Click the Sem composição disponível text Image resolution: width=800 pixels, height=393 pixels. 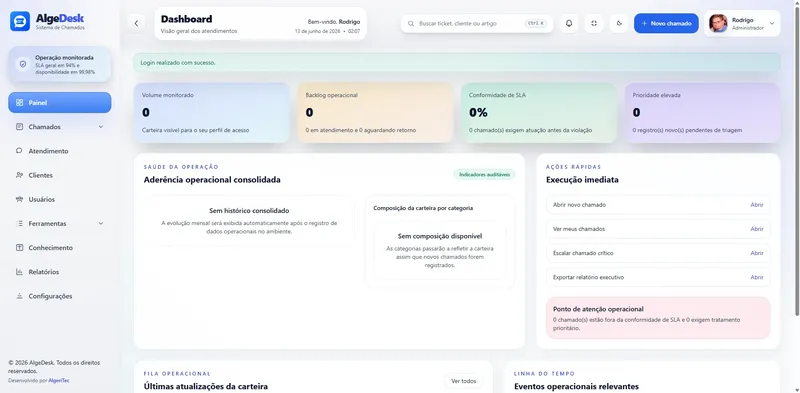coord(440,236)
